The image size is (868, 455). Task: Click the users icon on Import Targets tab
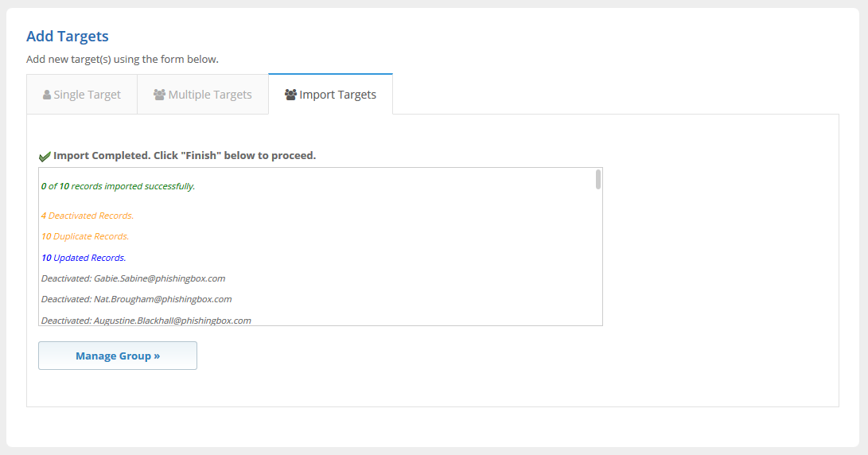290,95
